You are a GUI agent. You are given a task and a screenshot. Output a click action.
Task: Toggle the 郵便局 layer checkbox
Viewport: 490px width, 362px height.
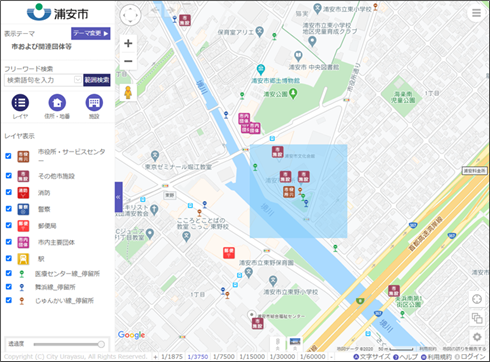click(8, 225)
